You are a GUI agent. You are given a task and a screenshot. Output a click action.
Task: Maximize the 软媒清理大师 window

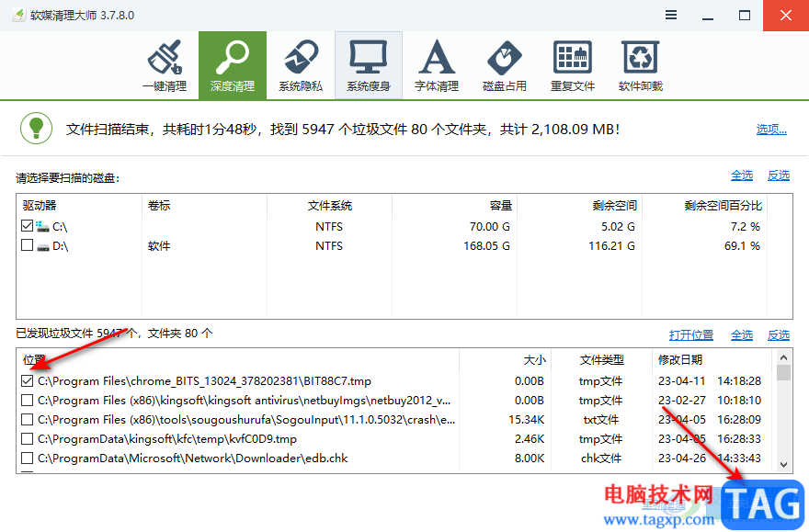[745, 15]
